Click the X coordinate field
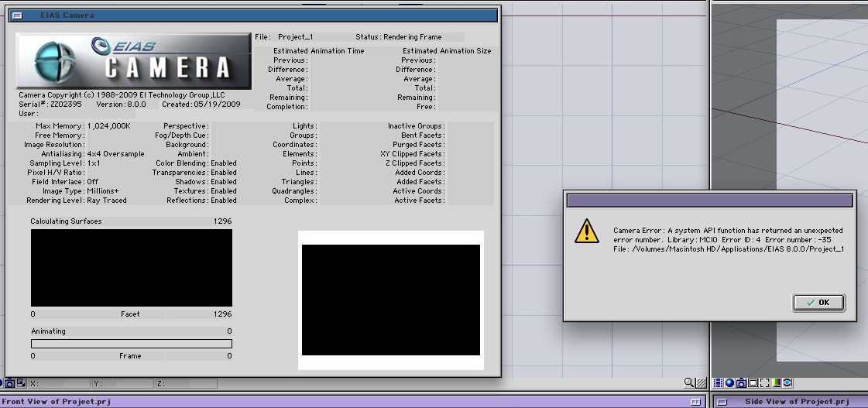This screenshot has height=408, width=868. [x=60, y=383]
